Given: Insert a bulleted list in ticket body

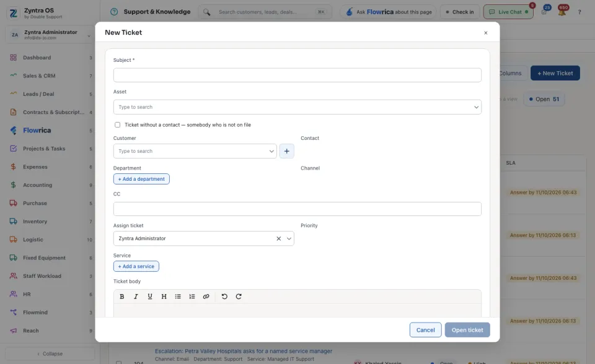Looking at the screenshot, I should pos(178,297).
